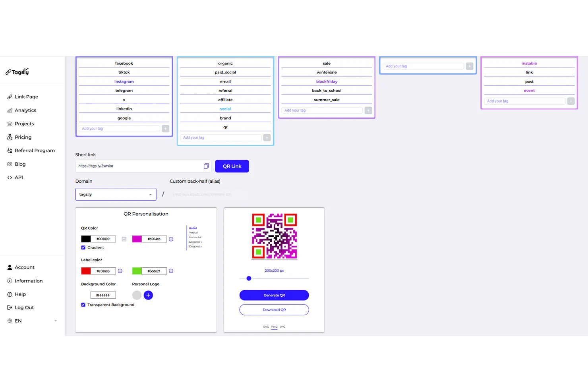The height and width of the screenshot is (392, 588).
Task: Uncheck the Gradient checkbox
Action: coord(83,248)
